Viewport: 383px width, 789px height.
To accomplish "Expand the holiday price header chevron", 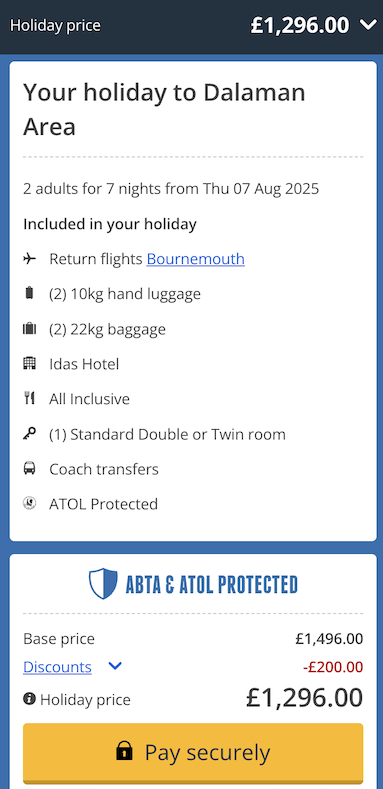I will tap(368, 24).
